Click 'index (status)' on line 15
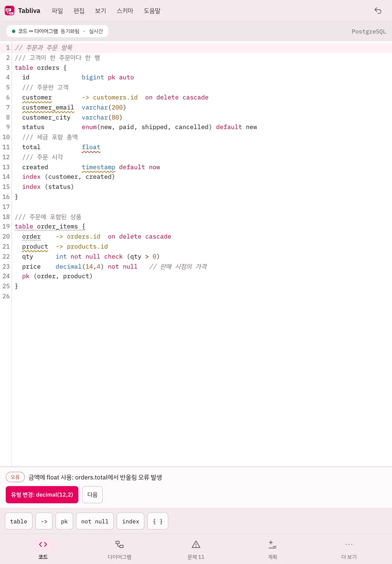The height and width of the screenshot is (564, 392). click(48, 187)
